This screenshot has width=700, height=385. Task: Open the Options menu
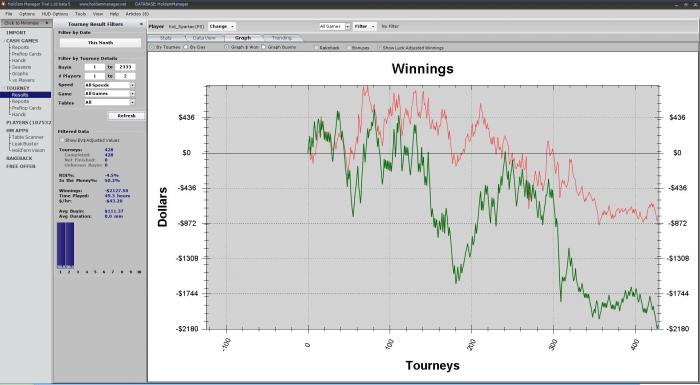tap(27, 14)
